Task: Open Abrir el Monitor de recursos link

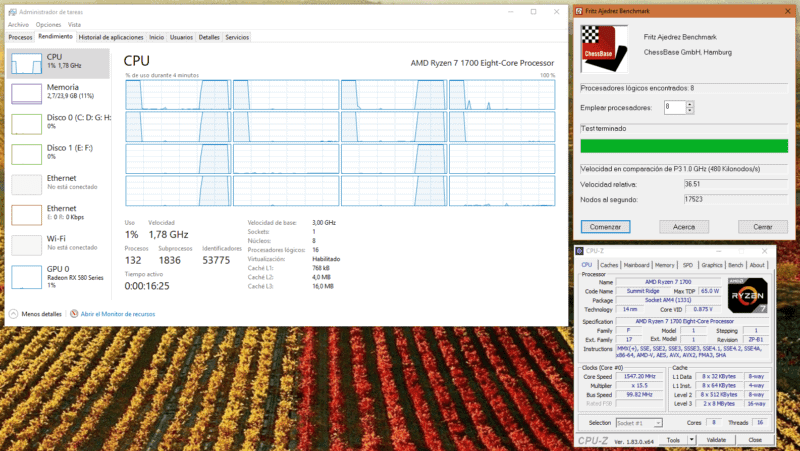Action: tap(118, 314)
